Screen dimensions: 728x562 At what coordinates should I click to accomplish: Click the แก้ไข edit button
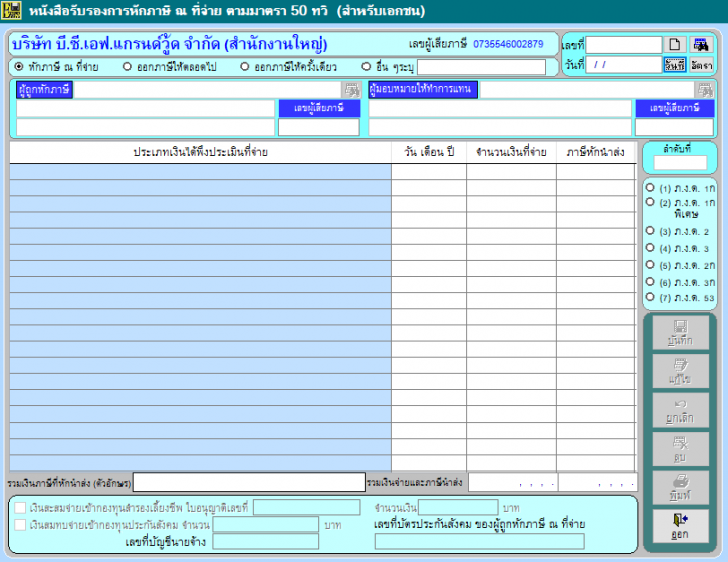coord(680,371)
